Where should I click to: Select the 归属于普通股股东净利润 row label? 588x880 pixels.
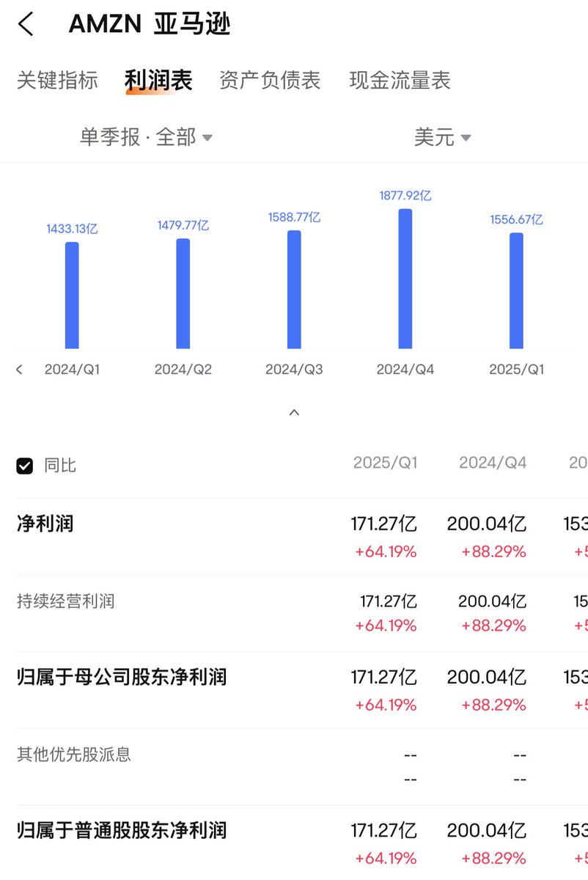click(122, 830)
